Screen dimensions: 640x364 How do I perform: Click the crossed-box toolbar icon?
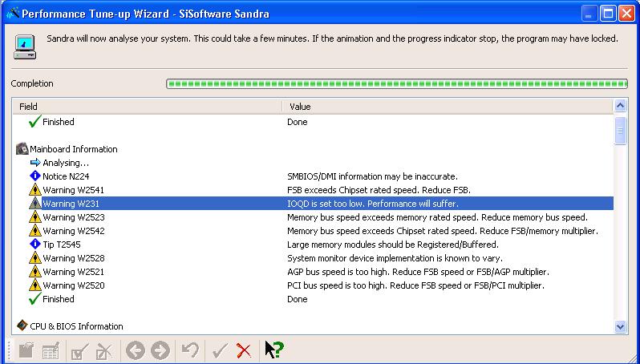click(x=104, y=351)
